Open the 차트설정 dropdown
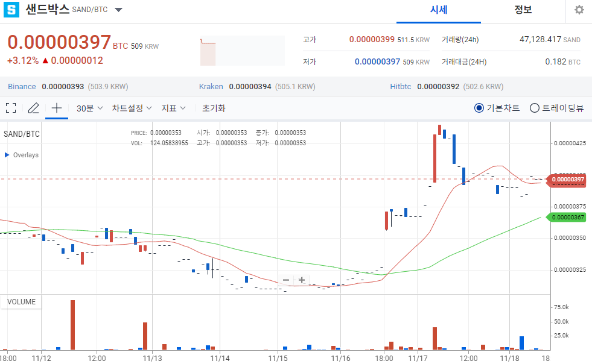The height and width of the screenshot is (364, 592). click(x=132, y=108)
